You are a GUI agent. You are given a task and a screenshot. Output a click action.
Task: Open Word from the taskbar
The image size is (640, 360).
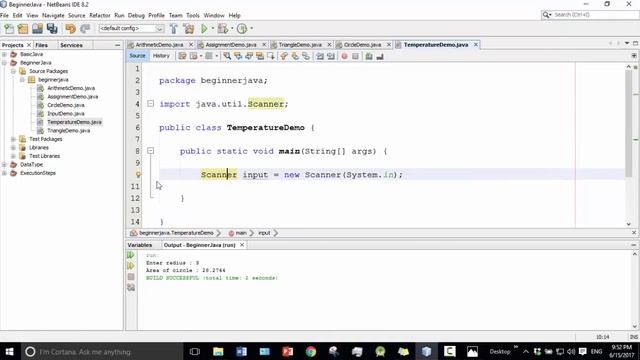(x=241, y=351)
